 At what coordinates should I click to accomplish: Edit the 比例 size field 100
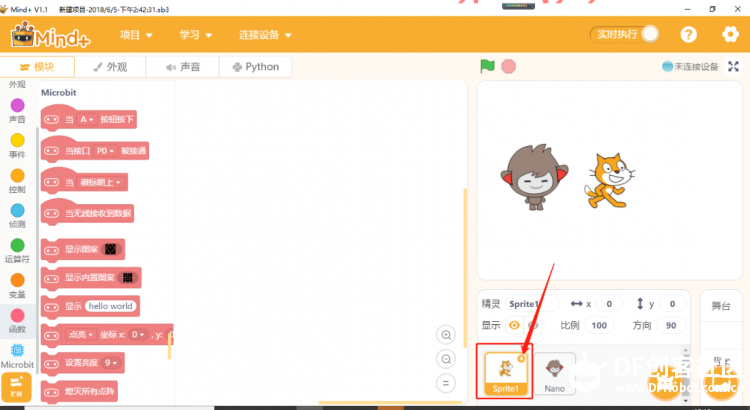coord(599,325)
